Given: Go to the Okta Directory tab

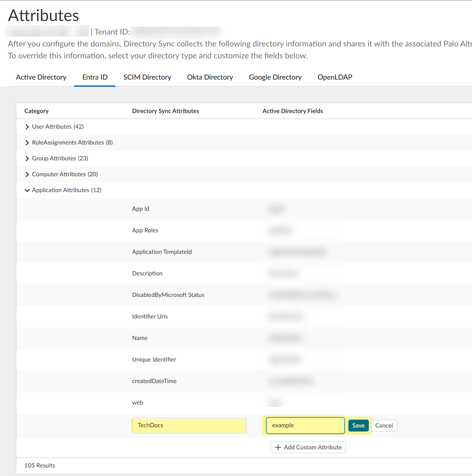Looking at the screenshot, I should coord(210,77).
